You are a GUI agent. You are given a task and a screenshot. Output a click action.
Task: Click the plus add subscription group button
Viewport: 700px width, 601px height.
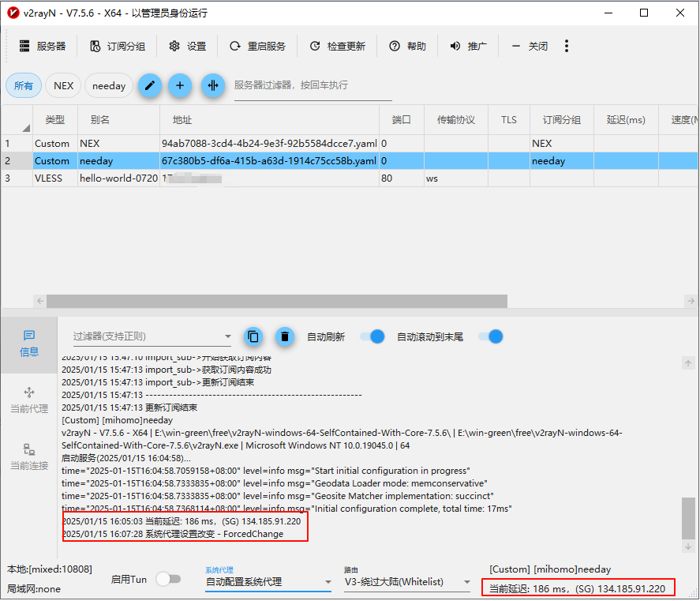[180, 85]
